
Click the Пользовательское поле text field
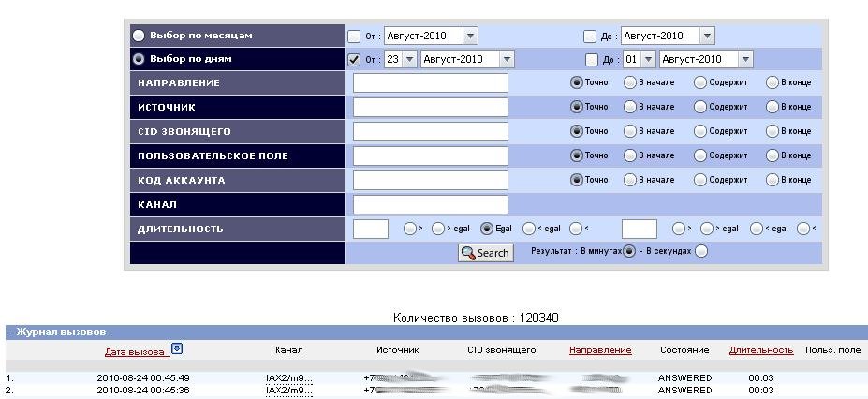point(430,156)
